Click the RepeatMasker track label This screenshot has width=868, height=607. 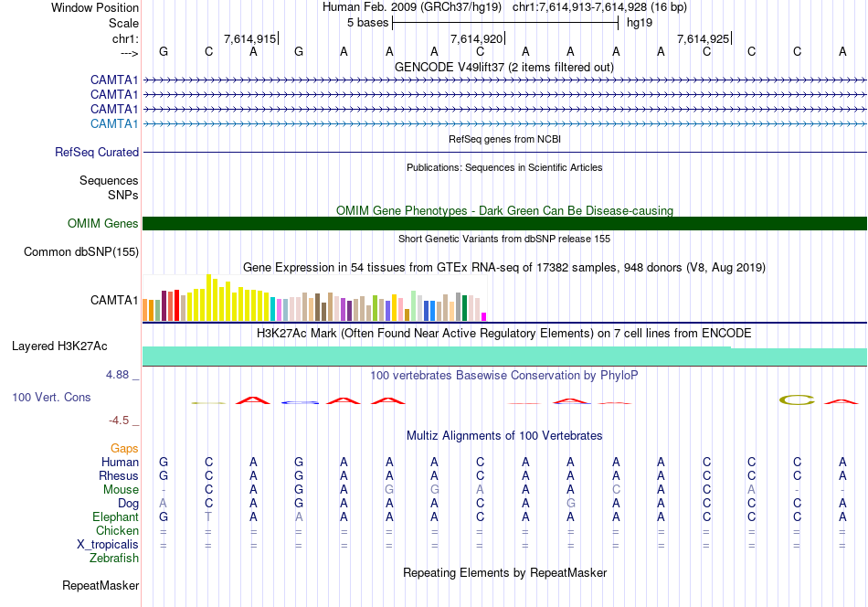click(x=101, y=586)
